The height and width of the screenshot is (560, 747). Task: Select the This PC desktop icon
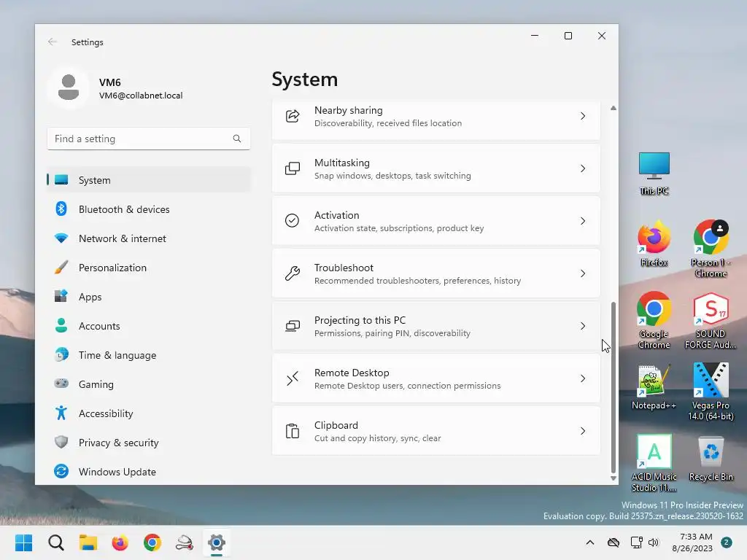click(654, 174)
